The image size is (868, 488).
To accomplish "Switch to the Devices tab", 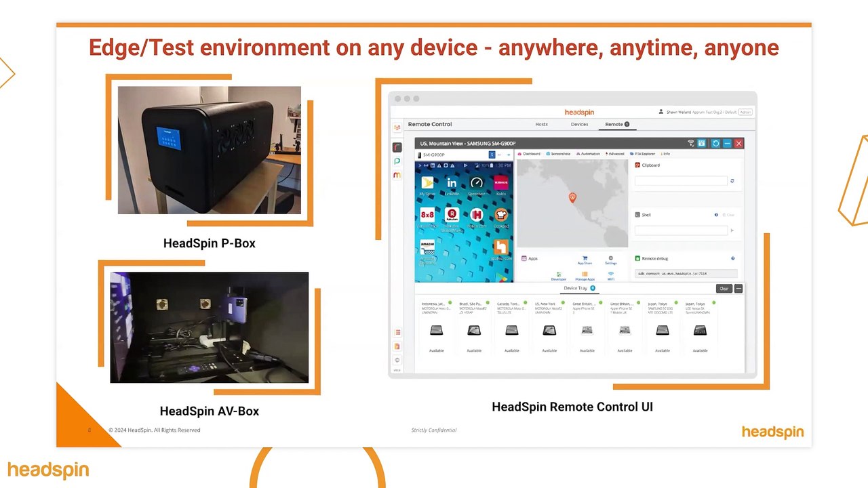I will point(579,124).
